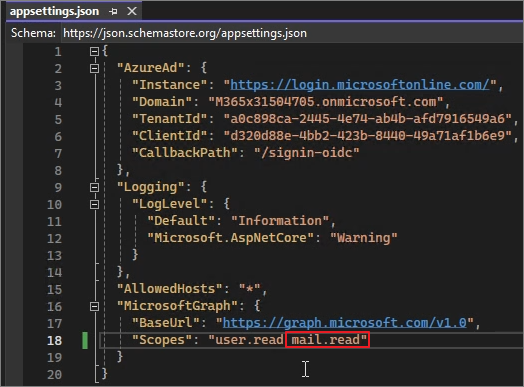Screen dimensions: 524x387
Task: Click the "LogLevel" key
Action: pyautogui.click(x=170, y=204)
